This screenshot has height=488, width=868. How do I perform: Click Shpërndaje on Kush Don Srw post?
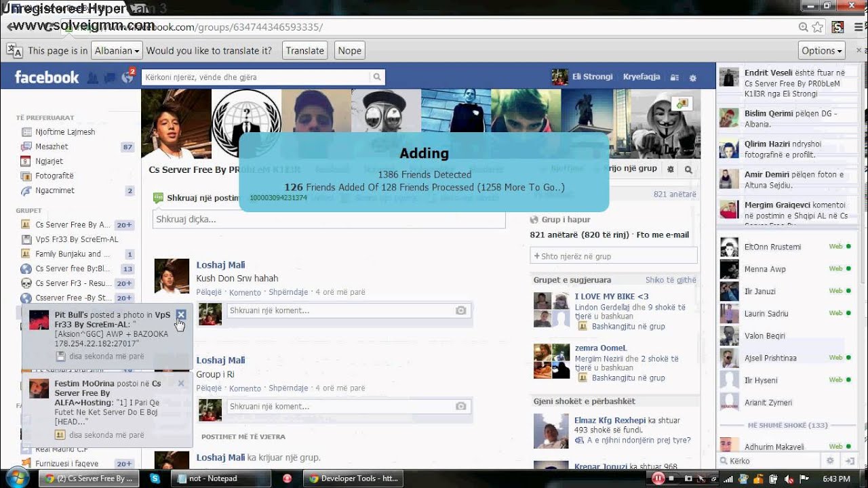290,293
